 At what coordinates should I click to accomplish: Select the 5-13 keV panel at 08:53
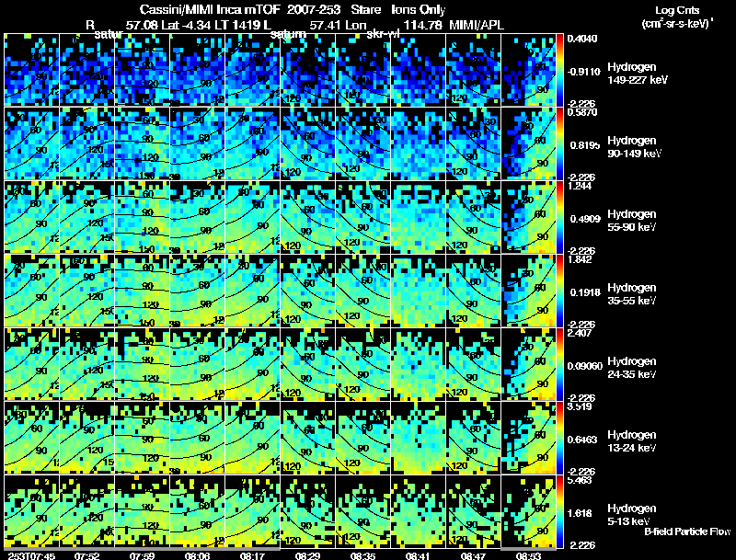tap(528, 511)
